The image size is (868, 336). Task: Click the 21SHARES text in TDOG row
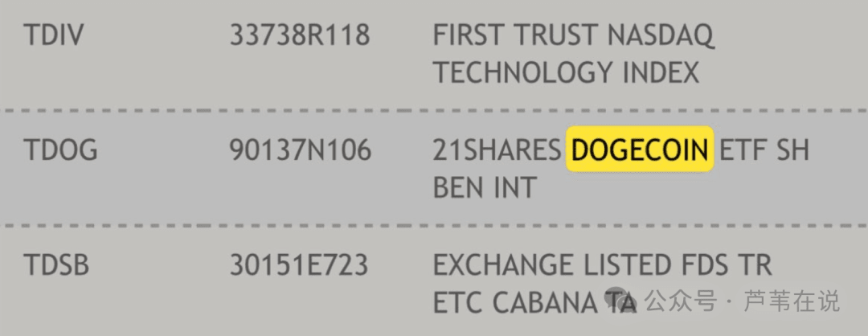click(497, 150)
